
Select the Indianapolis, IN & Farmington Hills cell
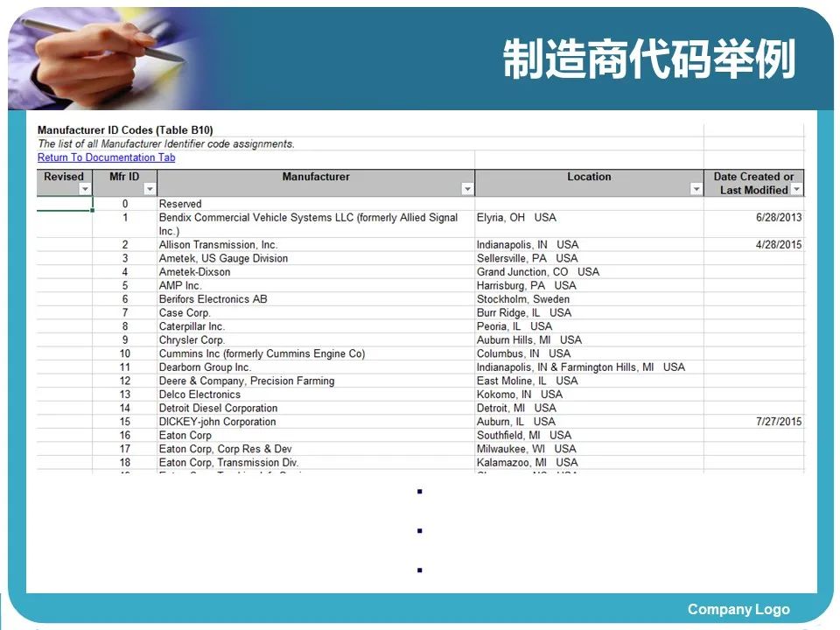(589, 367)
